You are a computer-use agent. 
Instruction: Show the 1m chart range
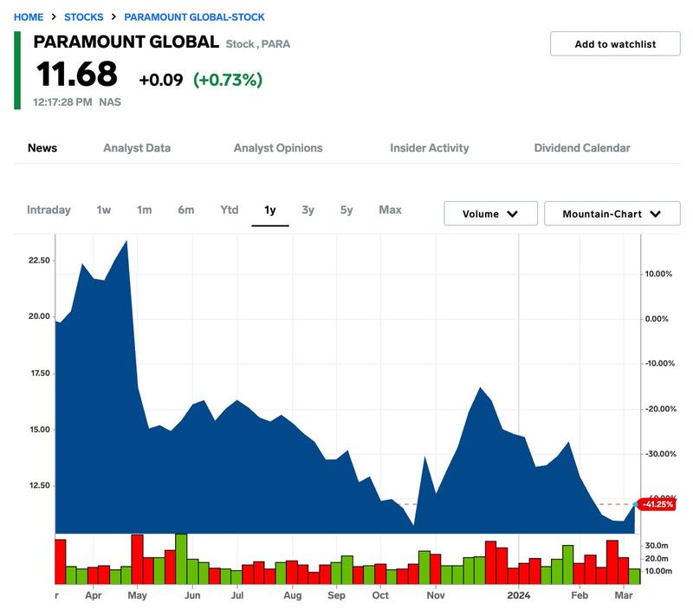[x=144, y=210]
